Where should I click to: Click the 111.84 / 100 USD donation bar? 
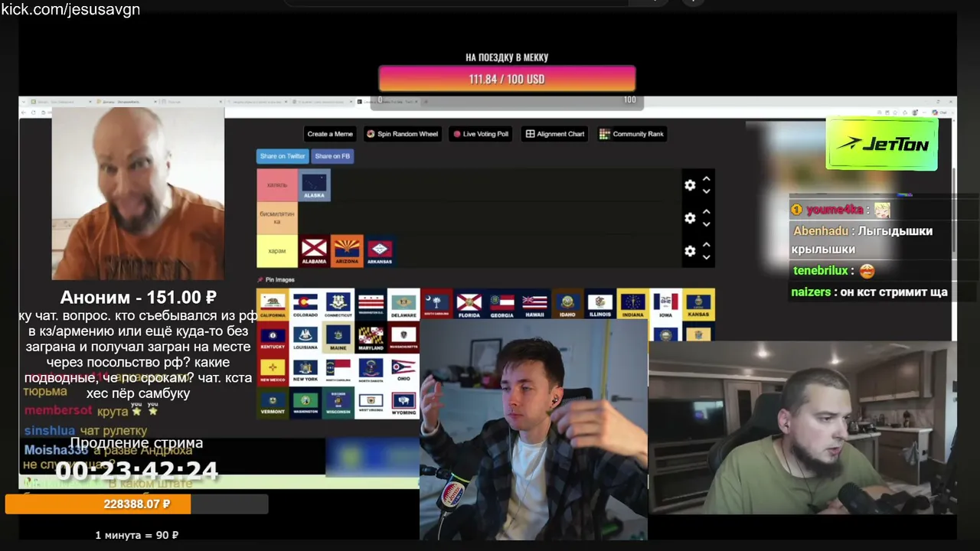(x=507, y=79)
